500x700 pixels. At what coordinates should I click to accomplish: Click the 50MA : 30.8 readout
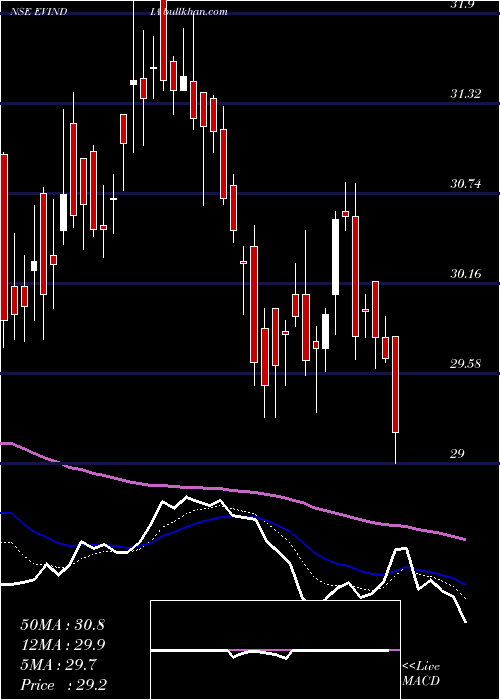click(62, 625)
